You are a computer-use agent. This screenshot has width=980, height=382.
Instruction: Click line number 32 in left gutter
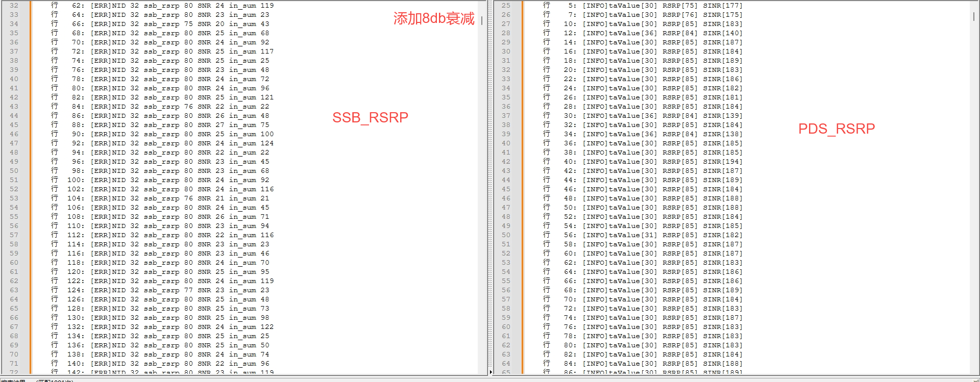tap(14, 6)
